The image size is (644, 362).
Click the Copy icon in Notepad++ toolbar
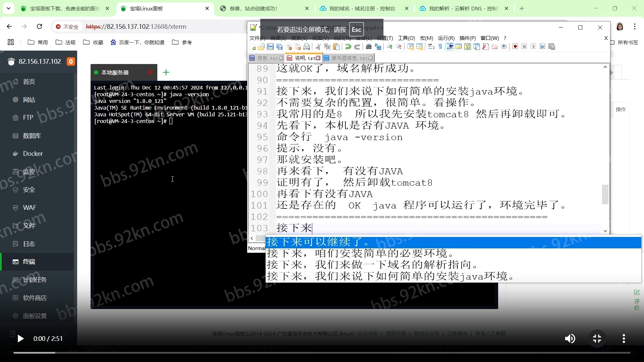coord(327,47)
